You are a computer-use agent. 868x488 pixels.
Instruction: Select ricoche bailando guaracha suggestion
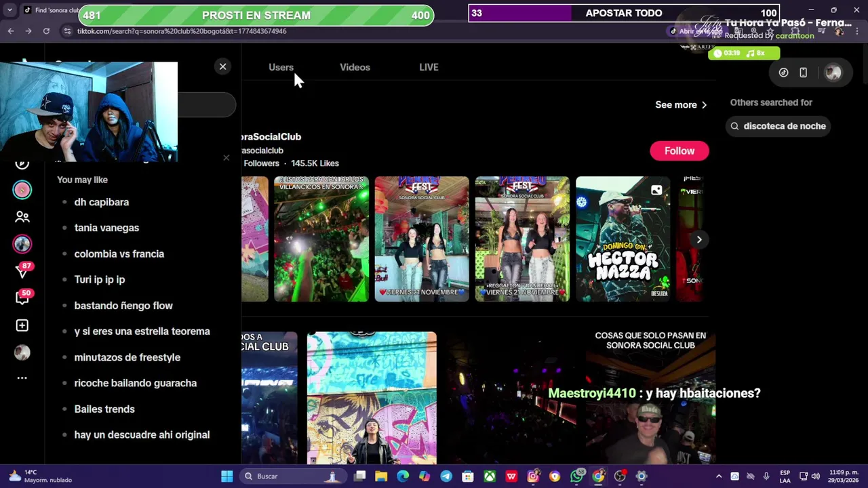click(136, 383)
